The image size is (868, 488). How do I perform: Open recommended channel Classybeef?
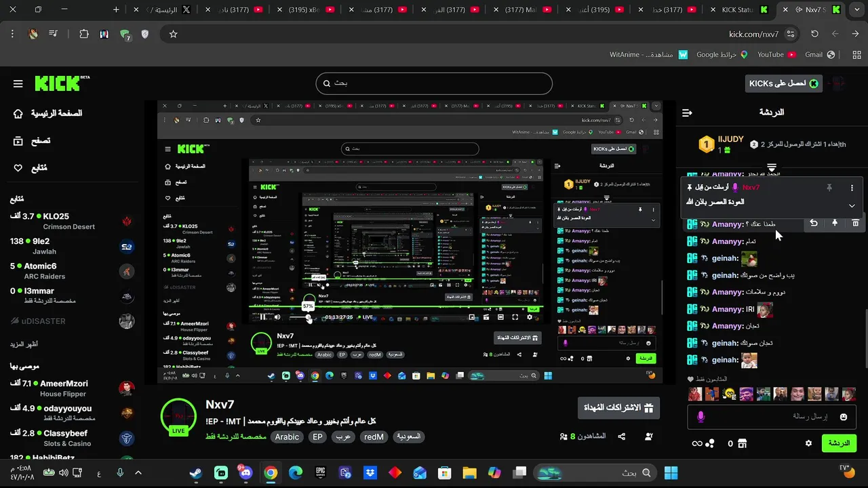[72, 438]
